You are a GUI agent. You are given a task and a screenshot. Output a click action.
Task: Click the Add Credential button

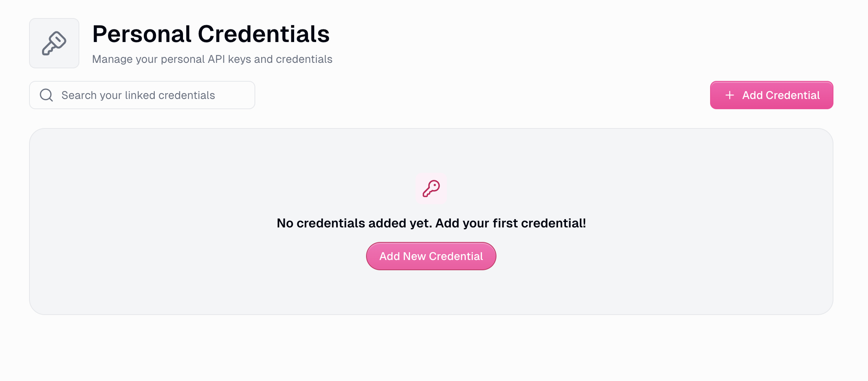click(x=771, y=95)
